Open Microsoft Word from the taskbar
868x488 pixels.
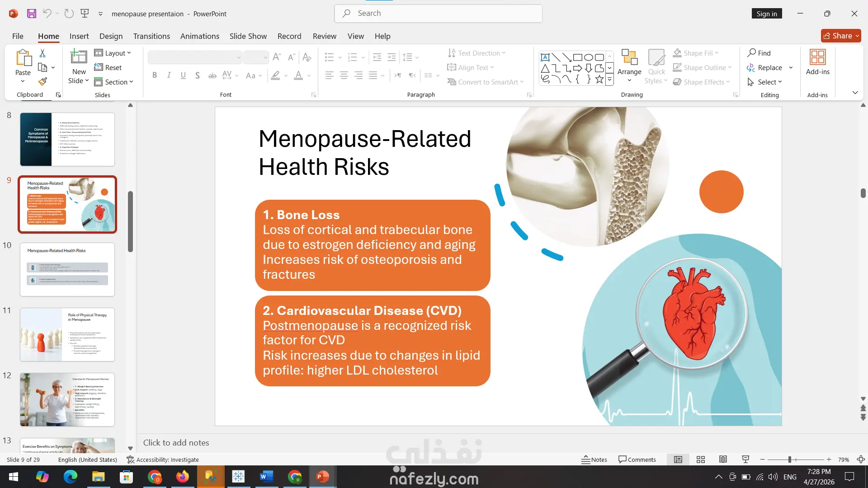pos(266,477)
